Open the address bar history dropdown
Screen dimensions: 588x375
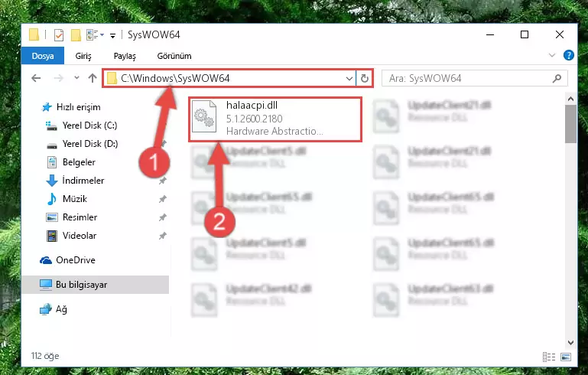click(349, 79)
